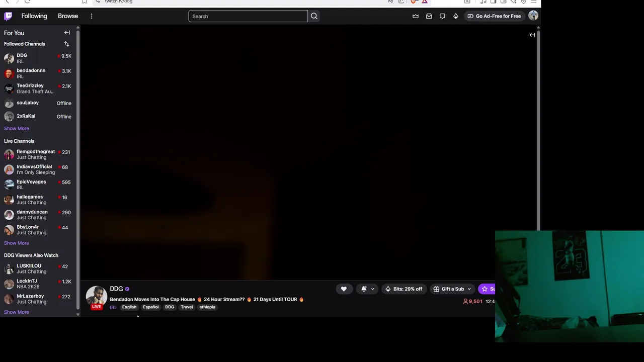Reload page in browser toolbar
The width and height of the screenshot is (644, 362).
click(x=27, y=2)
